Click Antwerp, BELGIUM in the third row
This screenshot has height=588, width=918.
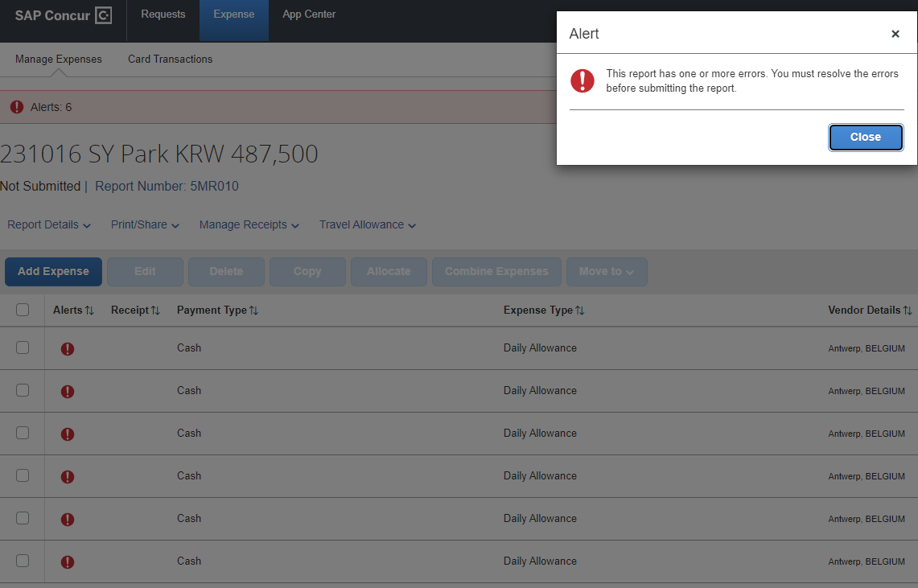[x=867, y=434]
